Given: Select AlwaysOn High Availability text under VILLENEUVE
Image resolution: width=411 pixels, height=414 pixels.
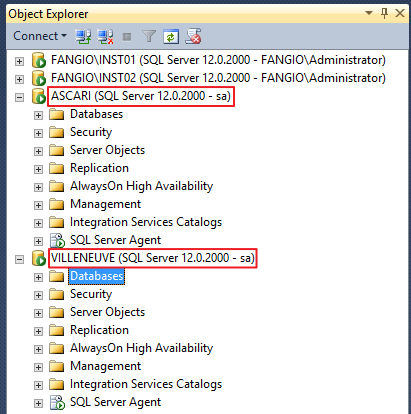Looking at the screenshot, I should (x=141, y=348).
